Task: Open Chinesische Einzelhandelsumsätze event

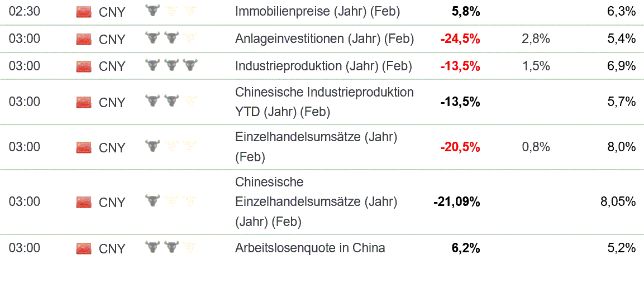Action: point(316,201)
